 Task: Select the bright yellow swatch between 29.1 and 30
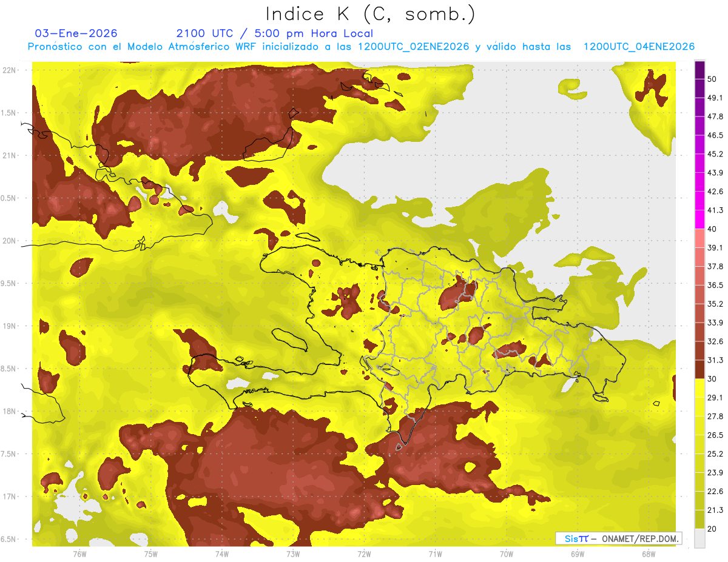700,388
